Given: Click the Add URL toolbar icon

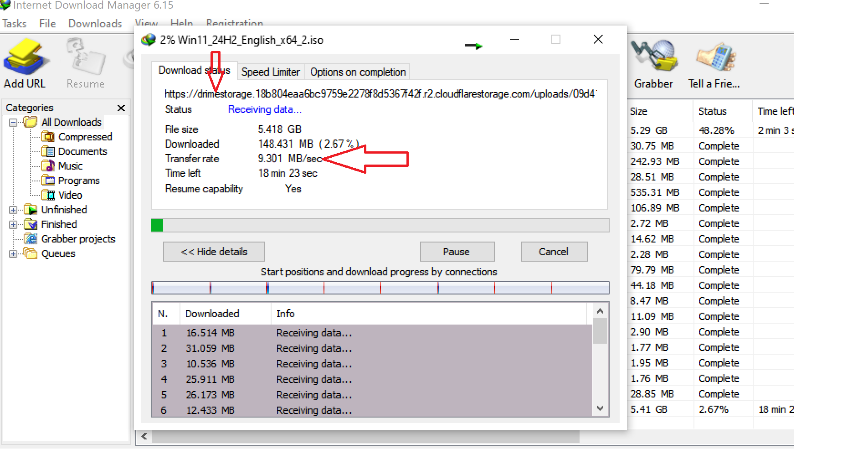Looking at the screenshot, I should [x=26, y=57].
